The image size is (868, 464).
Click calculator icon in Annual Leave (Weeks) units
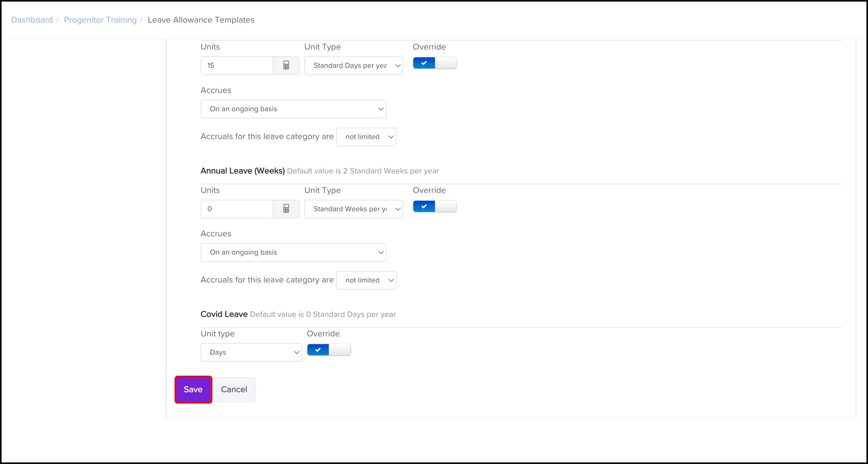[286, 209]
